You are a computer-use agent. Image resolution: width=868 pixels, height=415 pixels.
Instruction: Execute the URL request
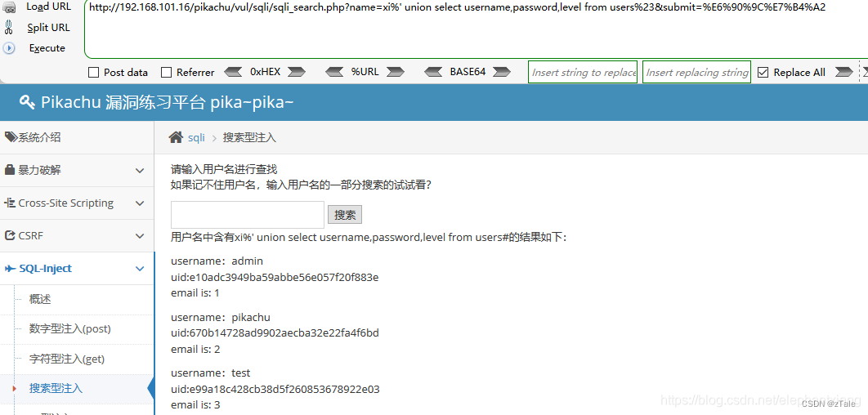(x=47, y=48)
